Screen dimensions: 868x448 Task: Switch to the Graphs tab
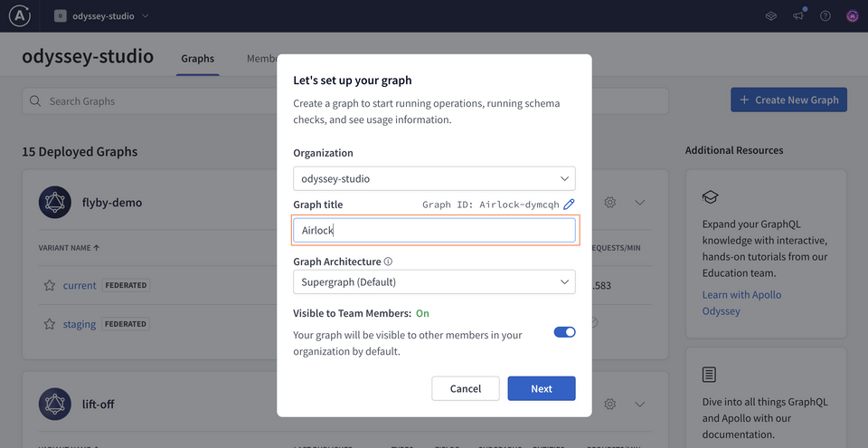198,59
